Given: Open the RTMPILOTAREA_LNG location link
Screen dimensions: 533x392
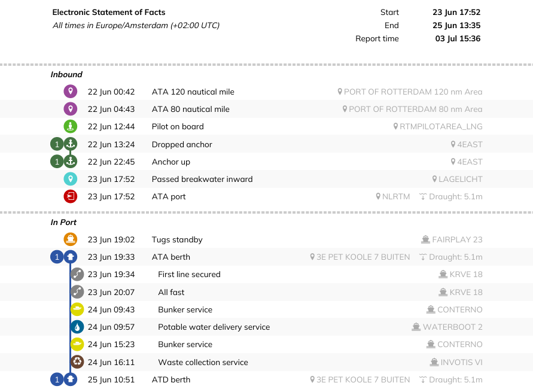Looking at the screenshot, I should [x=441, y=127].
